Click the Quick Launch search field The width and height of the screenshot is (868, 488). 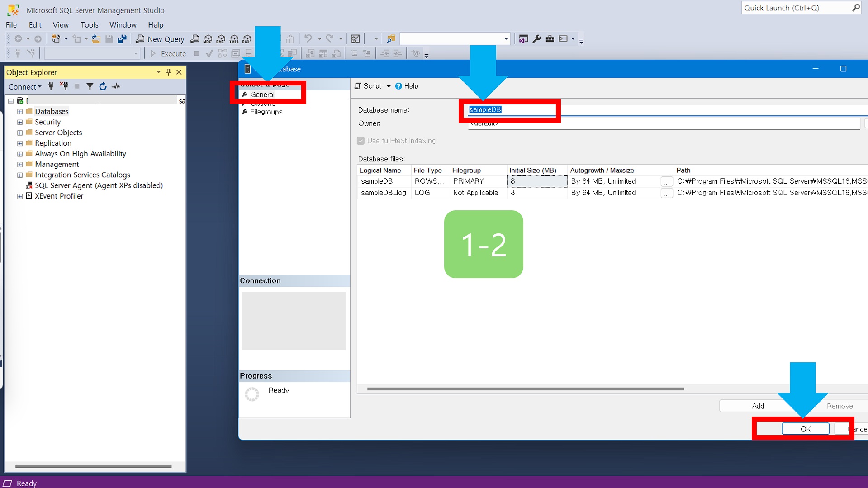[x=797, y=8]
